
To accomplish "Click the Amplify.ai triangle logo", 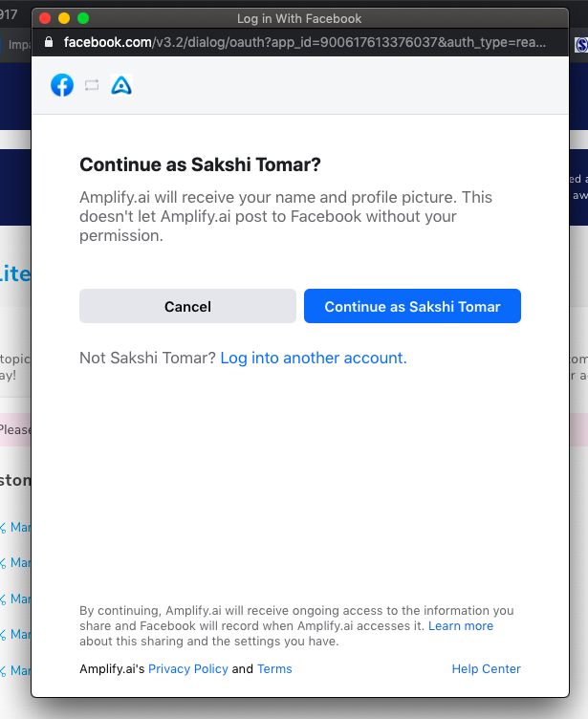I will pos(121,85).
